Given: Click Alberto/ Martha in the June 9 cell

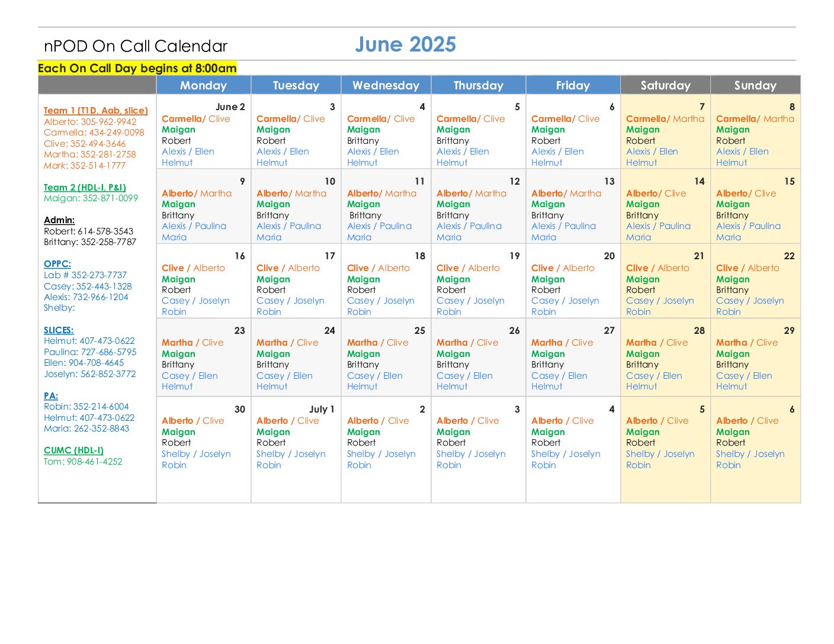Looking at the screenshot, I should 197,194.
